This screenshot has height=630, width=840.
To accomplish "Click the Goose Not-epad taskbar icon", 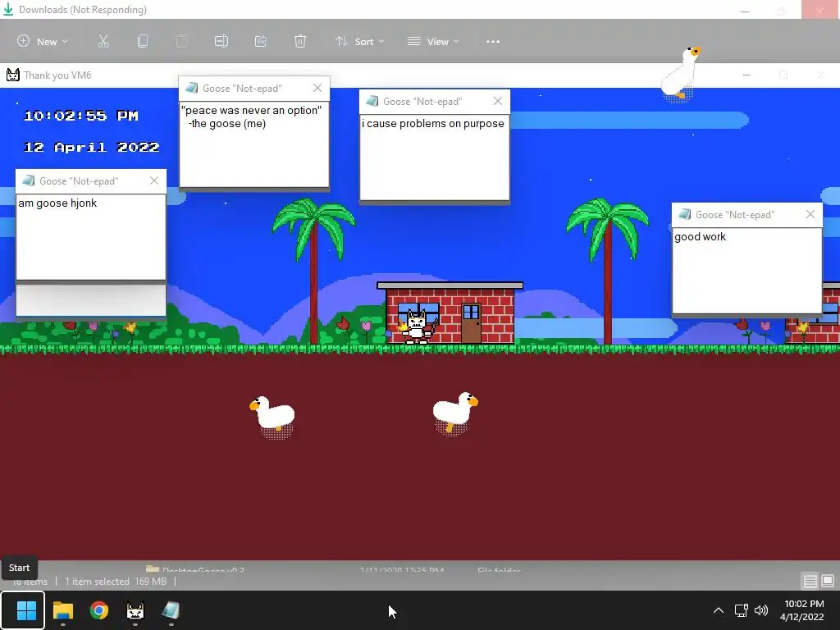I will (171, 610).
